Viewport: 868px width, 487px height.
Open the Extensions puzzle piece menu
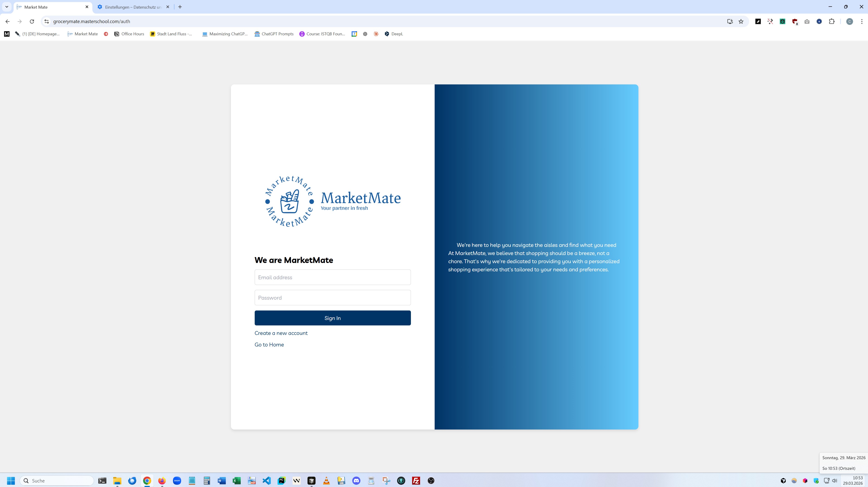[x=832, y=21]
